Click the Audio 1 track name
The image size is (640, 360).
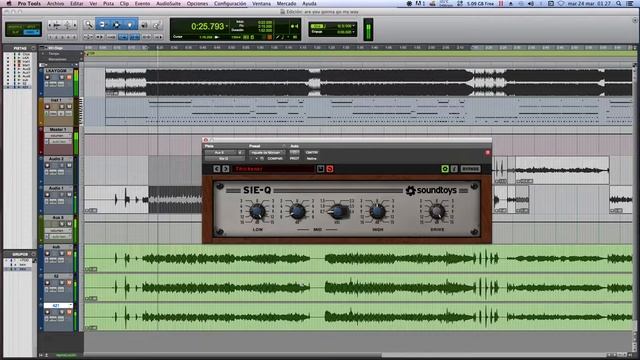[x=56, y=188]
